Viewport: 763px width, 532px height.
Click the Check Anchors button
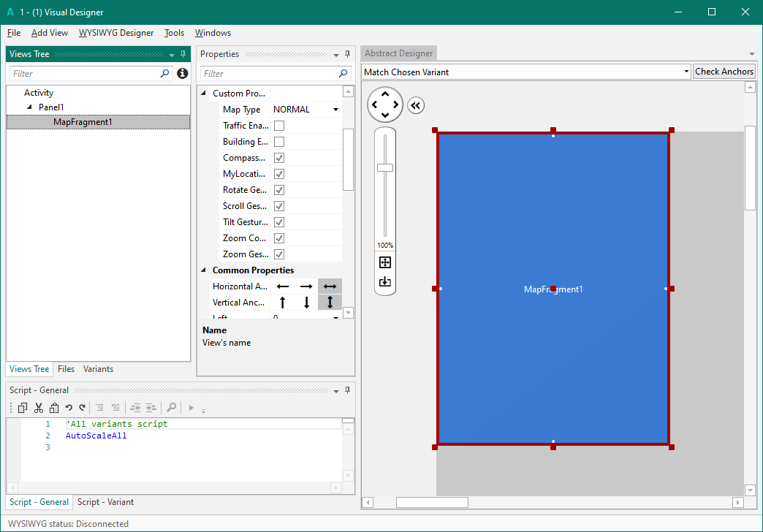(724, 72)
